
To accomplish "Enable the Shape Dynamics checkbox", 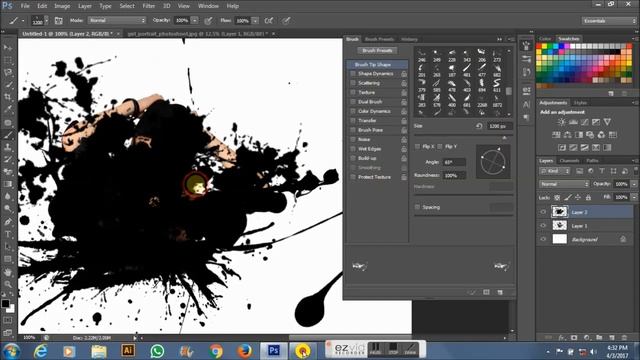I will pos(353,74).
